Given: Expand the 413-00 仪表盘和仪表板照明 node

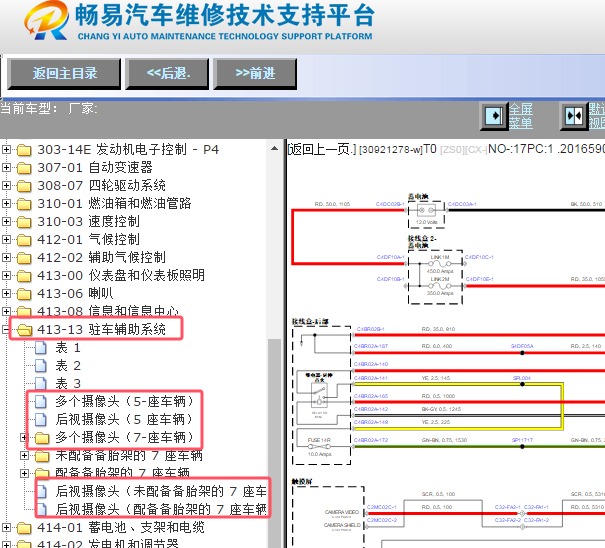Looking at the screenshot, I should click(6, 276).
